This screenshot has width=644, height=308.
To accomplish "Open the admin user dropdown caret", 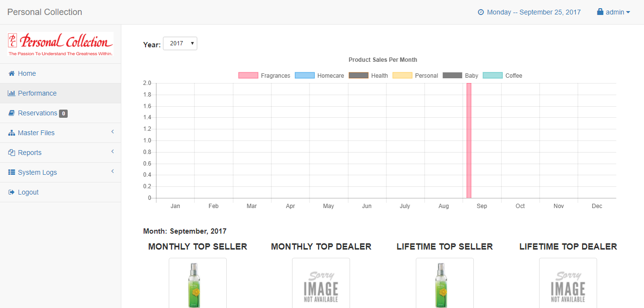I will 628,12.
